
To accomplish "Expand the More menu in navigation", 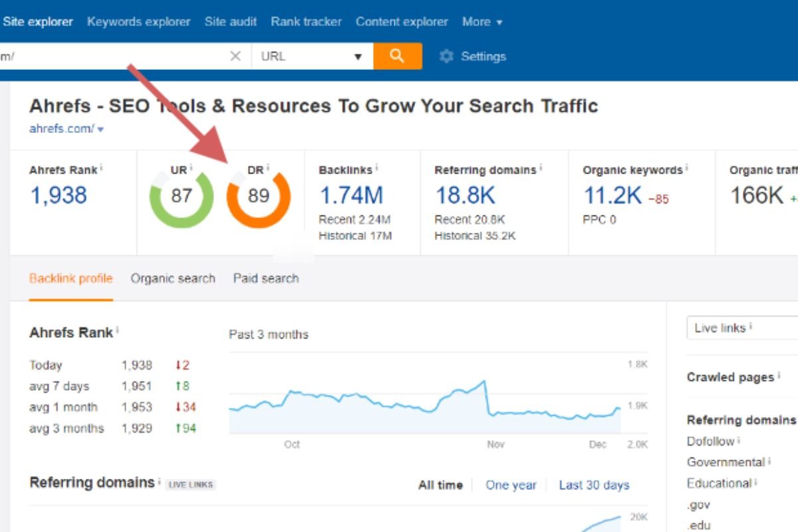I will (x=482, y=22).
